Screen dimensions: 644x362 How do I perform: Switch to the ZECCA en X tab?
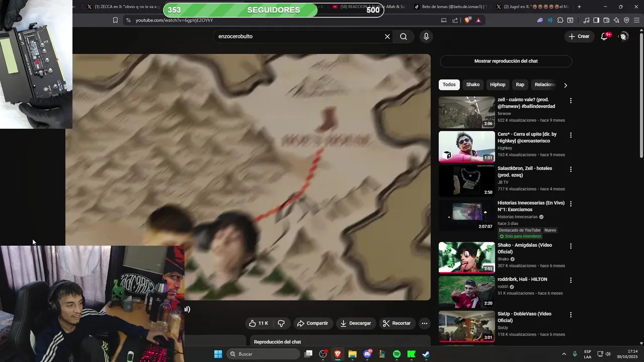[123, 7]
